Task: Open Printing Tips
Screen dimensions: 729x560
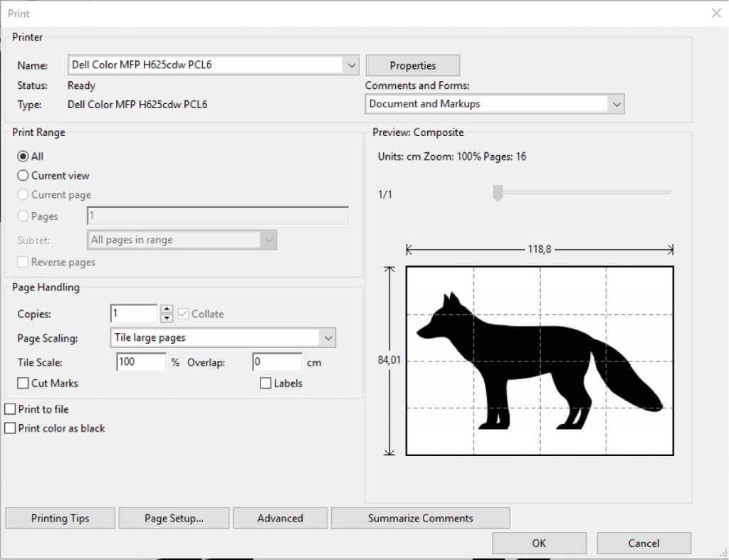Action: click(x=60, y=518)
